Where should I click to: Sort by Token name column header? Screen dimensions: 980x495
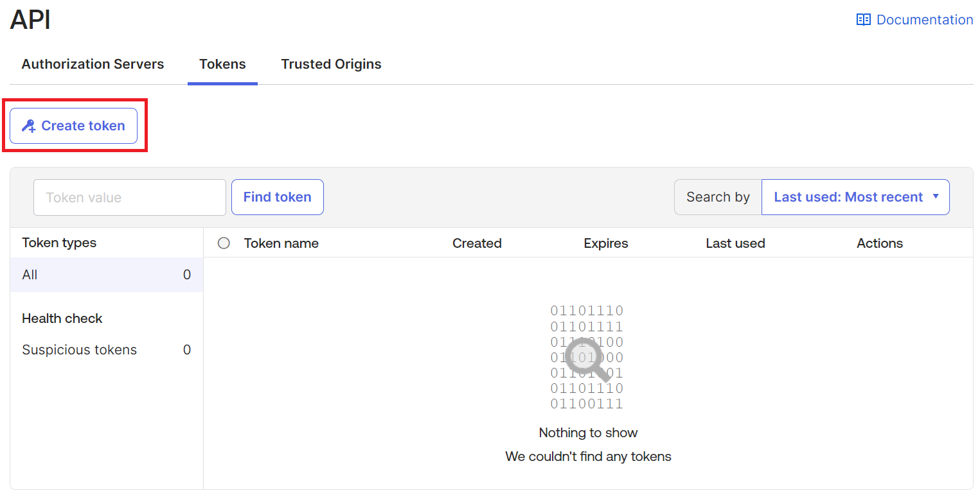click(281, 243)
